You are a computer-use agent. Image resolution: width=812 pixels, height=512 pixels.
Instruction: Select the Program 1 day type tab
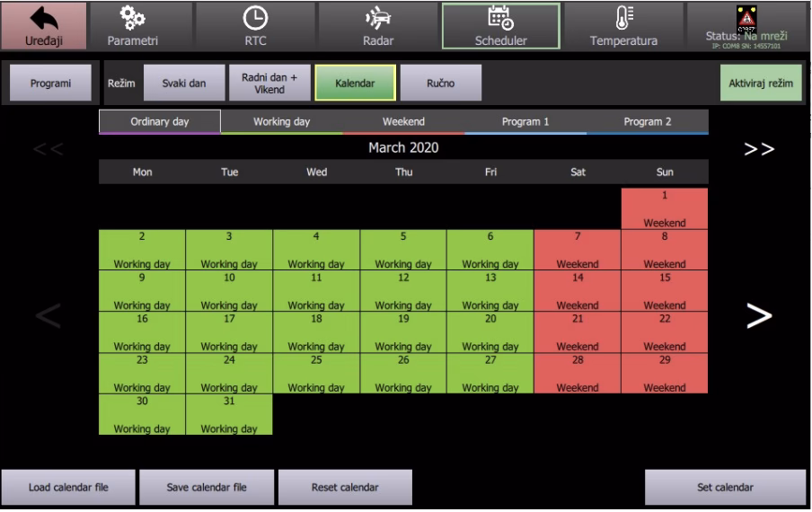[x=525, y=122]
